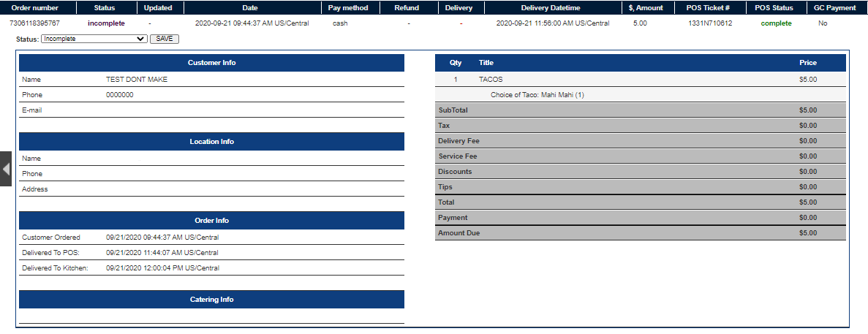Click the Date column header
The height and width of the screenshot is (334, 868).
[250, 8]
